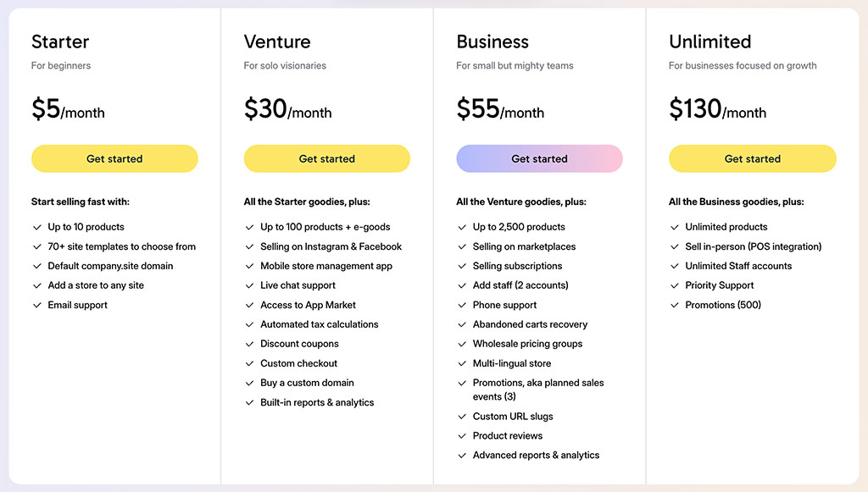Click Get started under the Starter plan

click(x=114, y=158)
